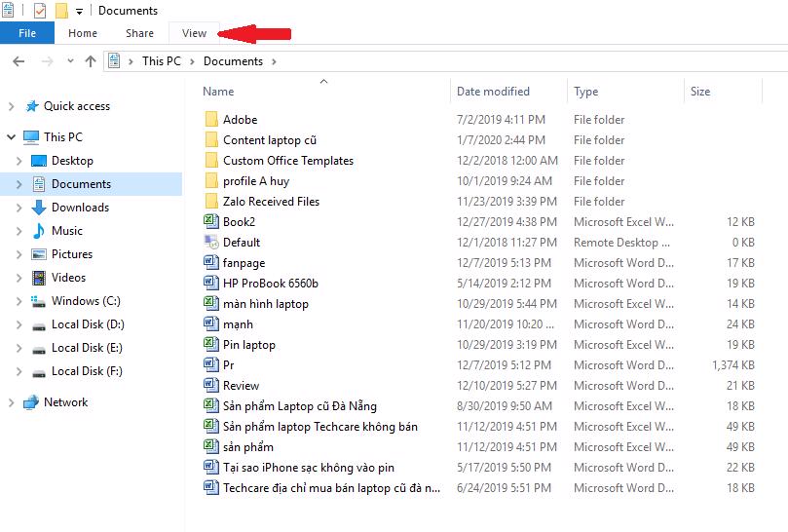Collapse the This PC tree node
Screen dimensions: 788x532
coord(11,136)
